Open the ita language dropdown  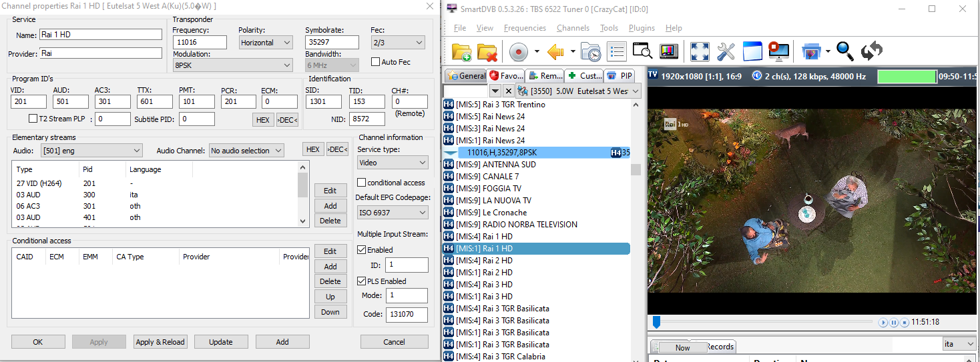pos(959,344)
